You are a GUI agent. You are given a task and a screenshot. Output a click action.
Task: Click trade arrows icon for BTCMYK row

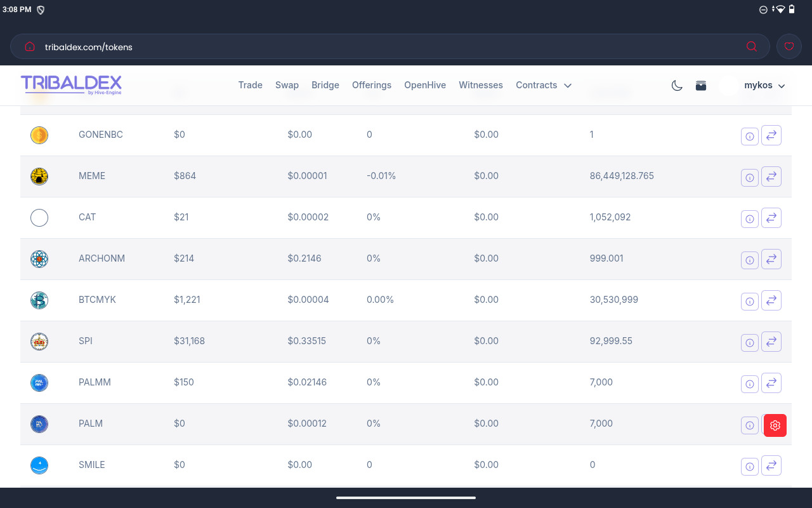tap(771, 300)
